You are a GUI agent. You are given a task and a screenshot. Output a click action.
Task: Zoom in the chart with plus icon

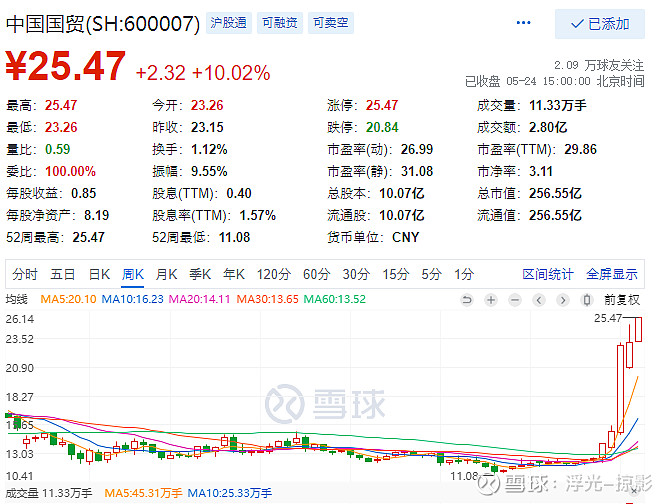(491, 300)
